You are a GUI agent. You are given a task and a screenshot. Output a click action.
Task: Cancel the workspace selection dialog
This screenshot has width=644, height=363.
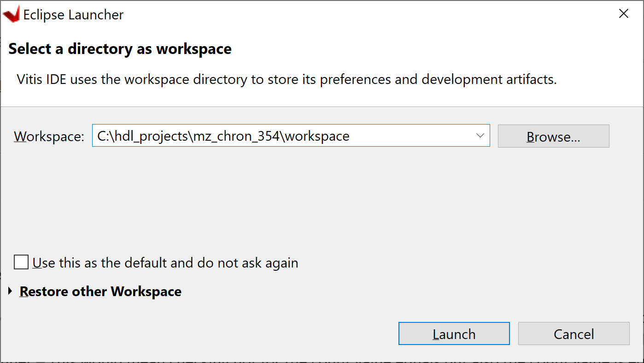[x=574, y=333]
